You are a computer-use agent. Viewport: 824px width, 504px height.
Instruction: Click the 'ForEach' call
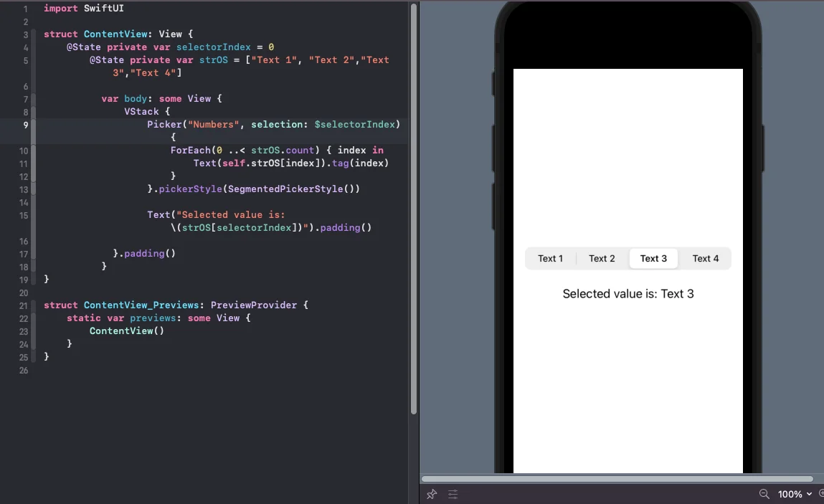[190, 151]
